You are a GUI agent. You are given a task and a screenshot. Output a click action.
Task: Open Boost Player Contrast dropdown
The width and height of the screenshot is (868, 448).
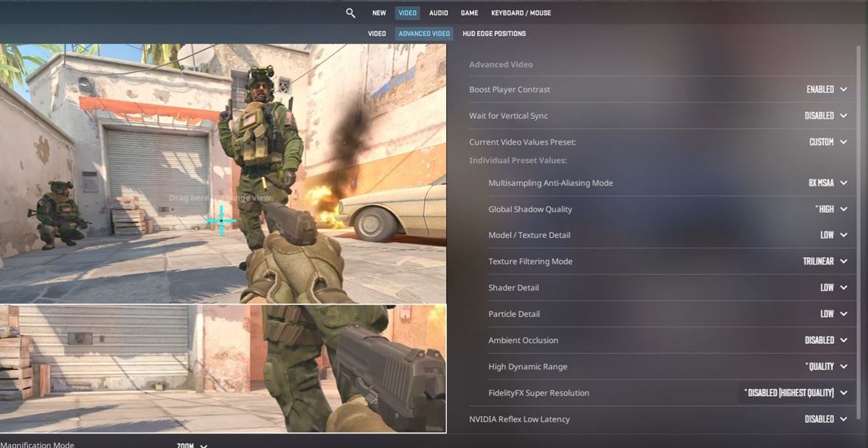coord(827,90)
